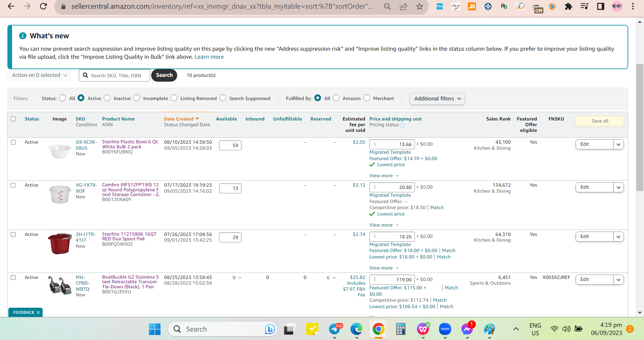Bookmark this page with the star icon
644x340 pixels.
[x=420, y=6]
